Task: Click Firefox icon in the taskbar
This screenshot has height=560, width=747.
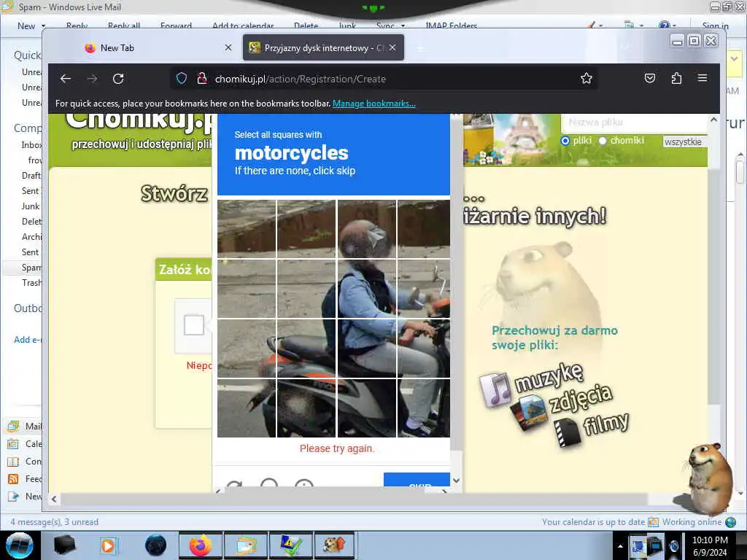Action: click(x=201, y=545)
